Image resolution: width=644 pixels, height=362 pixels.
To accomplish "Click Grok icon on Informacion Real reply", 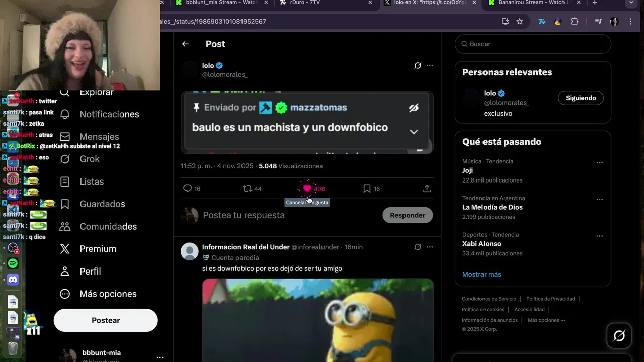I will point(418,247).
